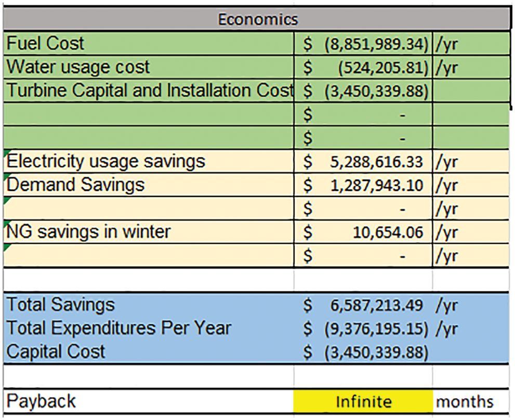This screenshot has width=515, height=420.
Task: Select the 10,654.06 NG savings value
Action: (x=388, y=232)
